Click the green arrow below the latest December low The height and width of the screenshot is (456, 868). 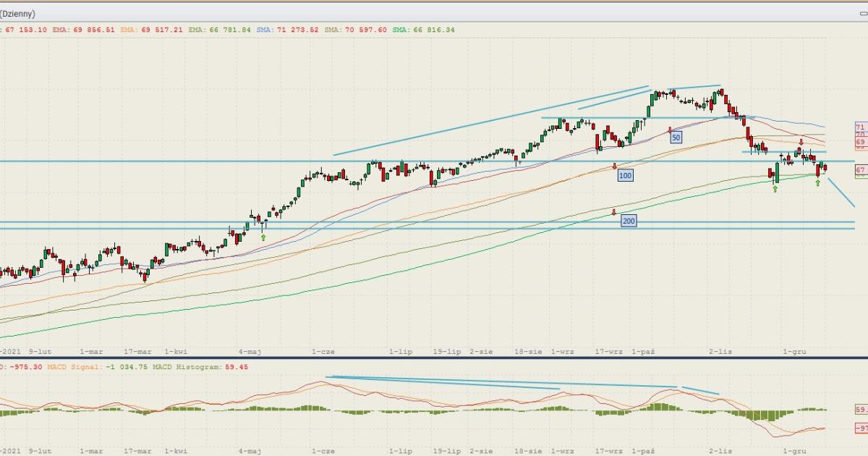pyautogui.click(x=818, y=183)
